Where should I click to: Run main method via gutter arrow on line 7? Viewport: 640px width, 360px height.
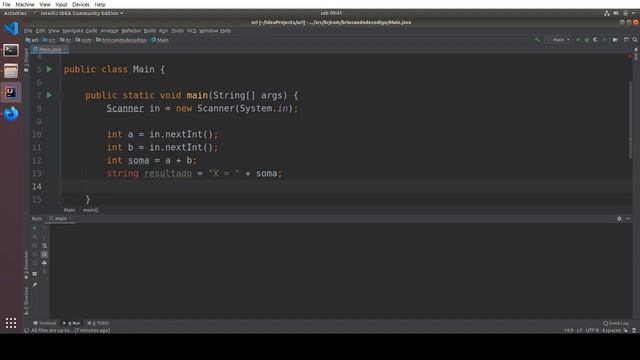pyautogui.click(x=49, y=95)
